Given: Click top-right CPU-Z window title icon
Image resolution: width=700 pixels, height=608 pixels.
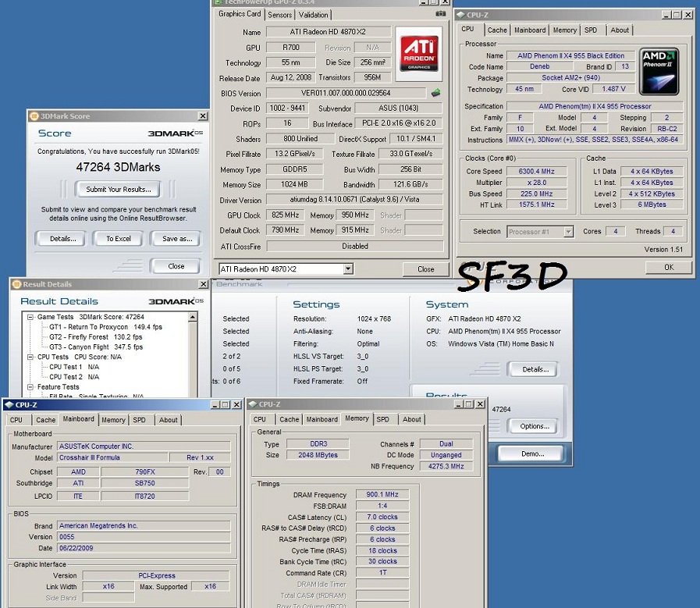Looking at the screenshot, I should tap(461, 15).
